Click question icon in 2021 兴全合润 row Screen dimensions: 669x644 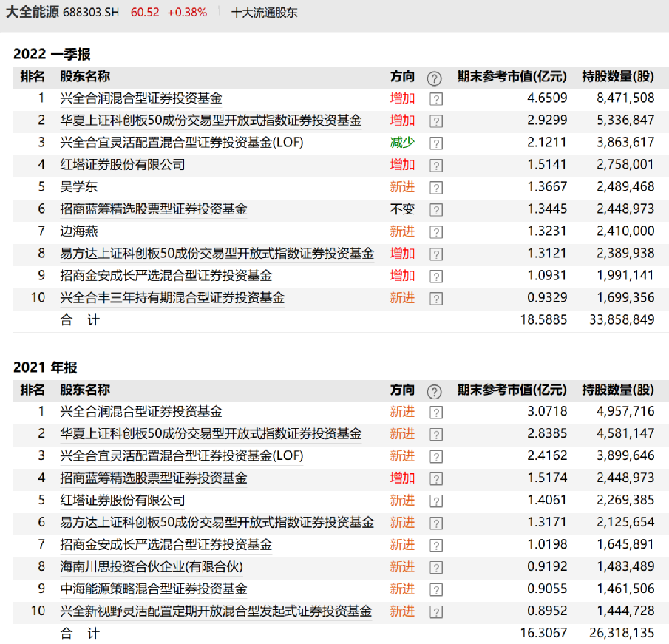pos(435,413)
